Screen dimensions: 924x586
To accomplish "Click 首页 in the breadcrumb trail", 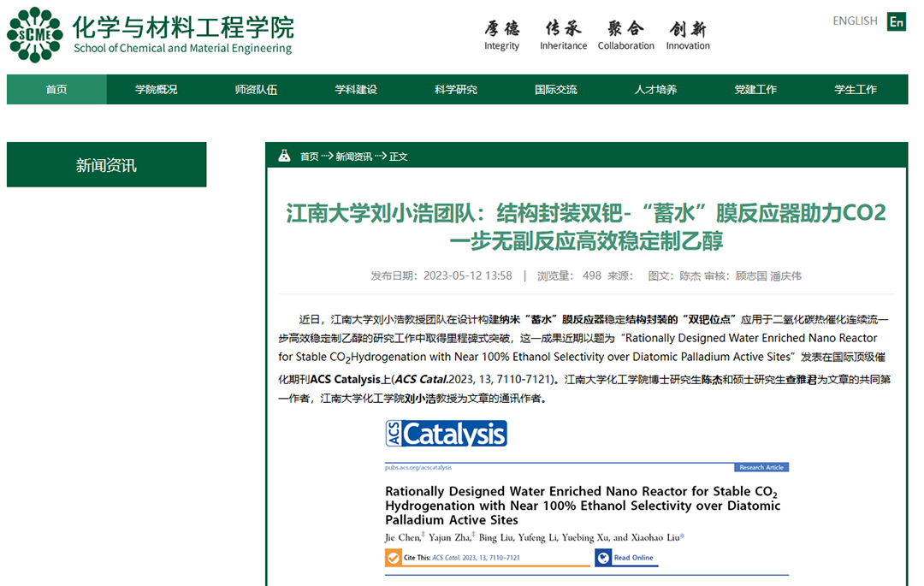I will 310,156.
